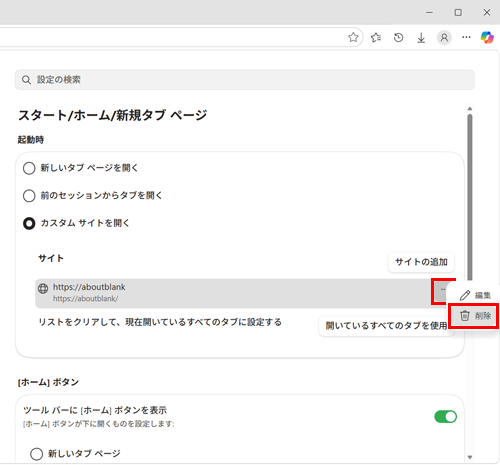Open the Settings and more ellipsis menu

click(x=466, y=37)
